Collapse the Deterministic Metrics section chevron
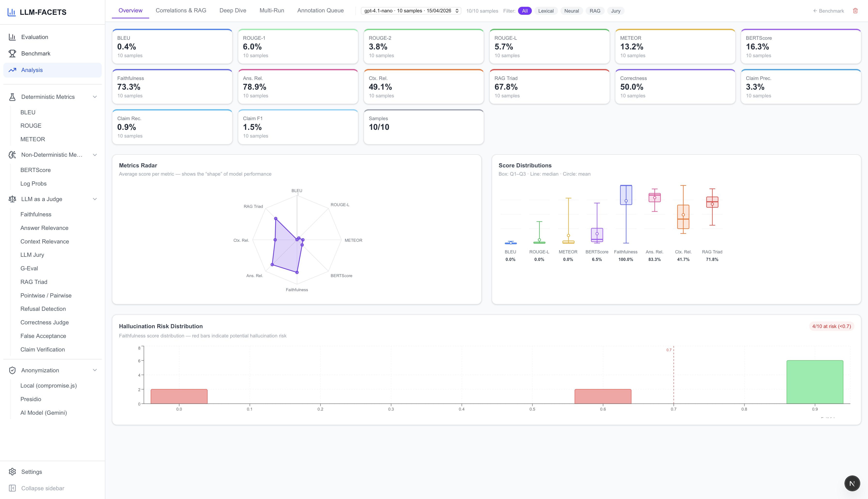This screenshot has height=499, width=868. tap(95, 97)
